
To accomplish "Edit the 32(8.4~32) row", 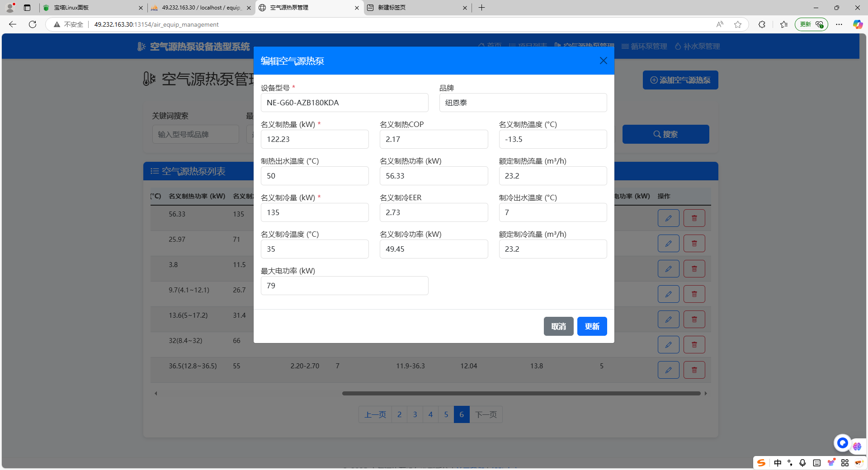I will pyautogui.click(x=668, y=345).
